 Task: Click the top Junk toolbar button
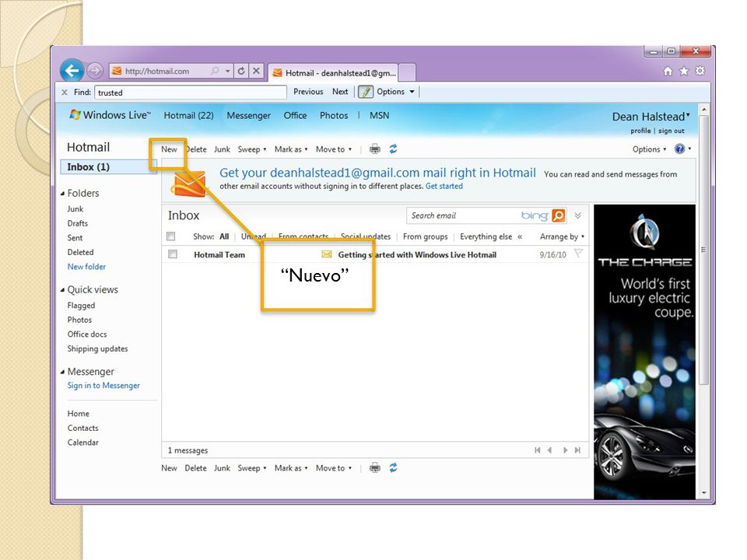(222, 149)
